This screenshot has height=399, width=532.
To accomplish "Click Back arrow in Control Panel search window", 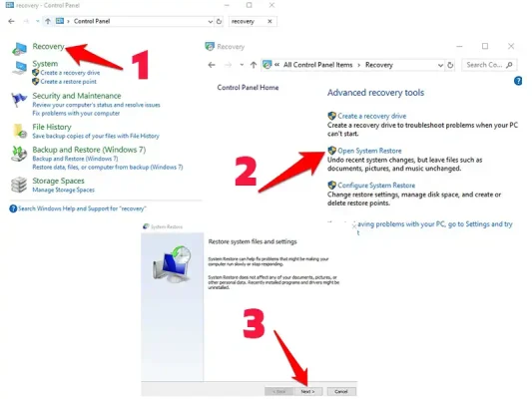I will [x=12, y=21].
